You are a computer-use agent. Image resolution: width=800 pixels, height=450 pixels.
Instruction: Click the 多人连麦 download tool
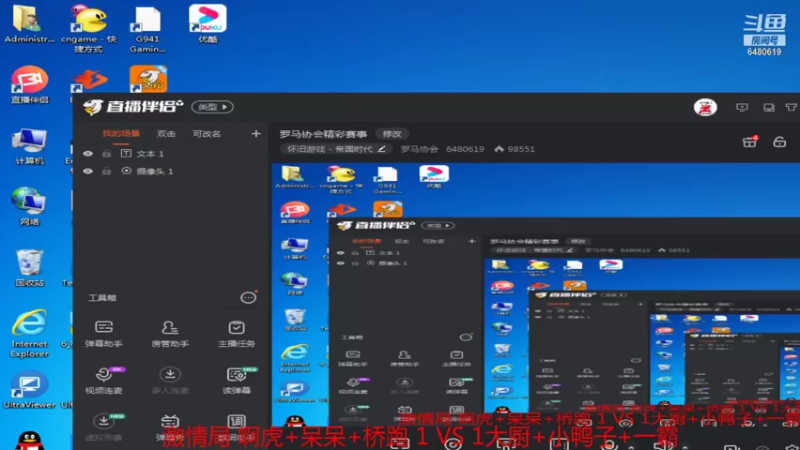click(x=170, y=381)
